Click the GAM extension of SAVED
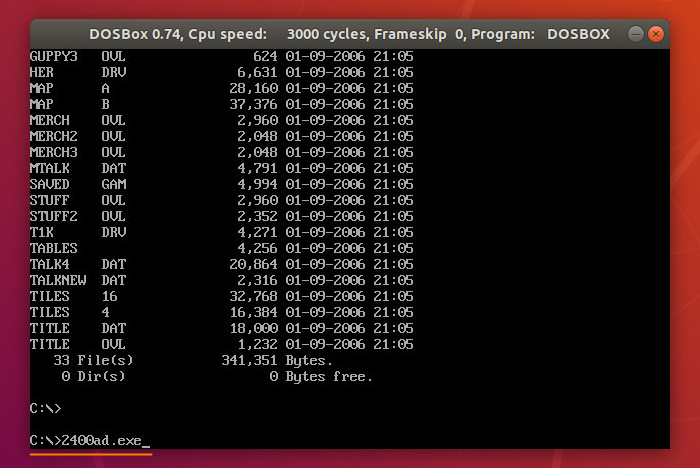 [x=114, y=184]
